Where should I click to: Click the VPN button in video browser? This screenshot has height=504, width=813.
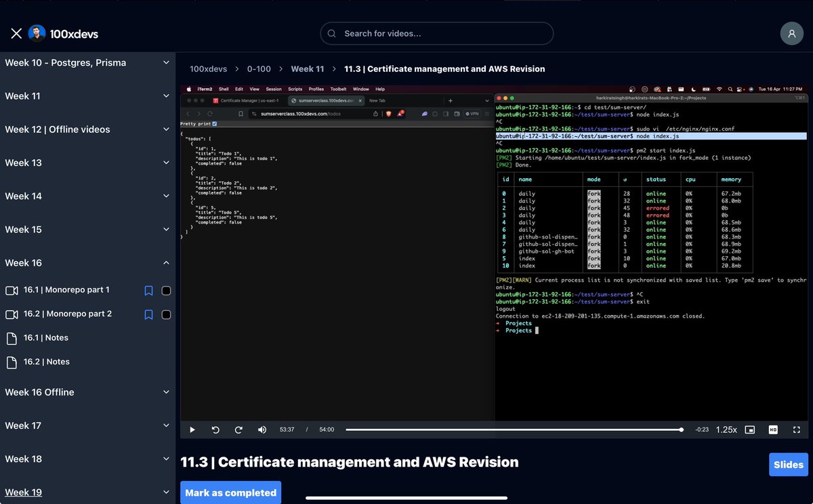(x=472, y=114)
